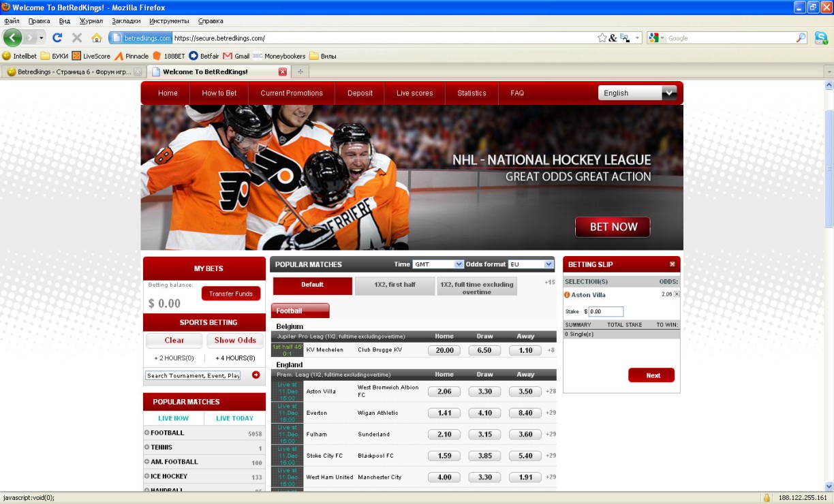Viewport: 834px width, 504px height.
Task: Open the 188BET bookmark
Action: point(169,56)
